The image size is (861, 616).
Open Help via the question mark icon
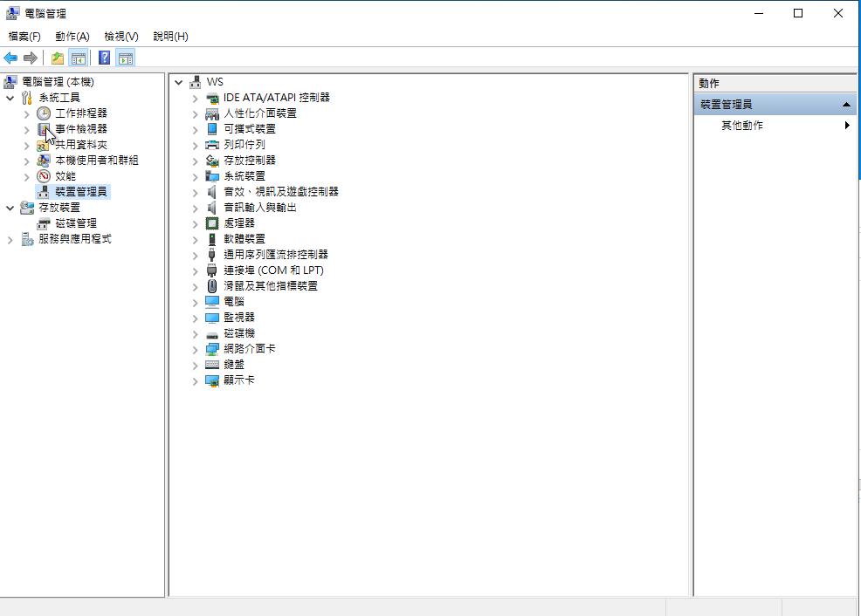pos(104,58)
